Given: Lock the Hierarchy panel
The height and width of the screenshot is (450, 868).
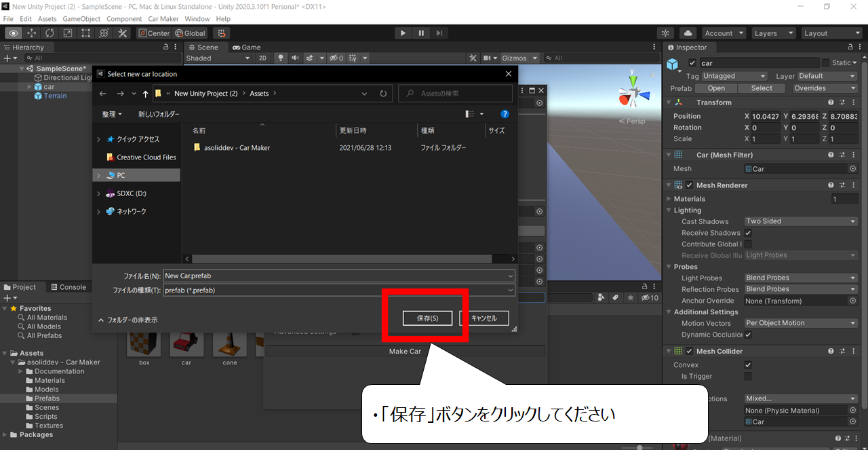Looking at the screenshot, I should coord(165,48).
